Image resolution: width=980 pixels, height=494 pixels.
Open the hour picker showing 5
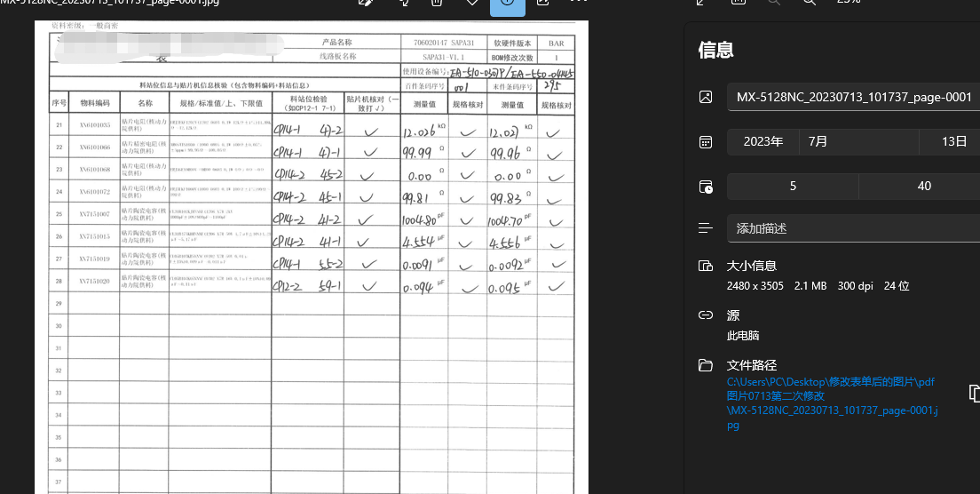[792, 186]
